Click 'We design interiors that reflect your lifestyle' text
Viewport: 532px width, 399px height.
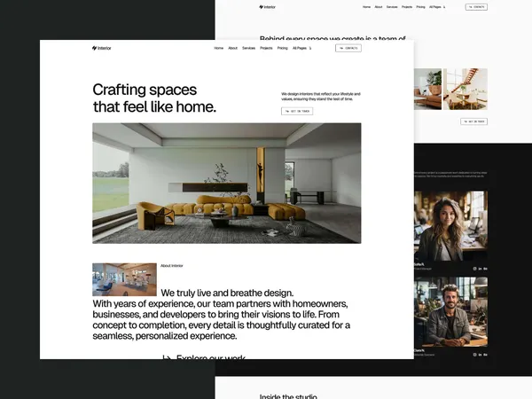pyautogui.click(x=321, y=97)
